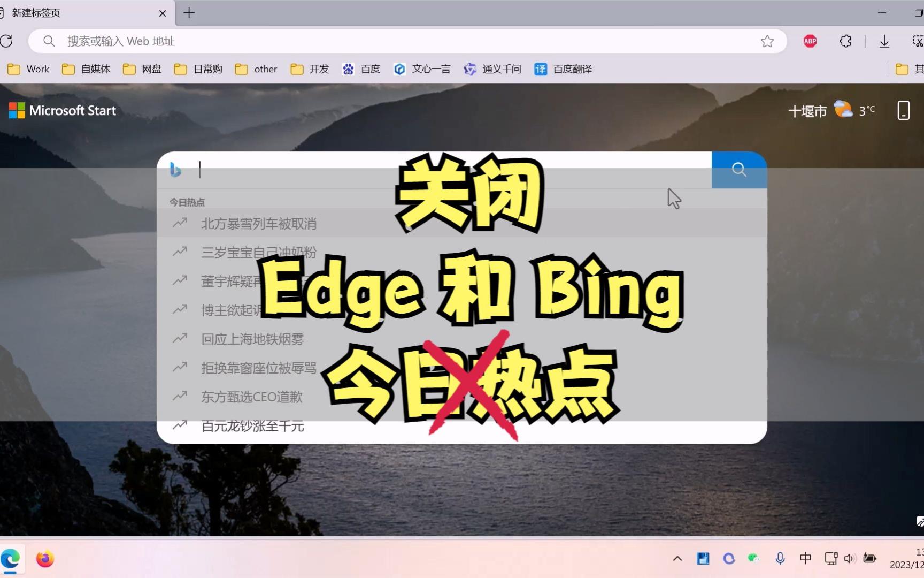Open the volume speaker tray icon
This screenshot has height=578, width=924.
point(850,559)
